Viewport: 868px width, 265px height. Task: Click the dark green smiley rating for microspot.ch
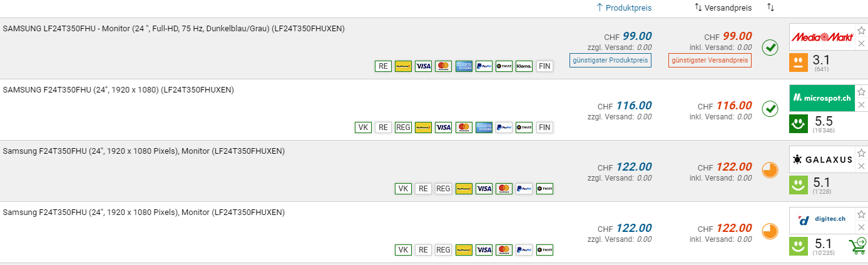(798, 123)
